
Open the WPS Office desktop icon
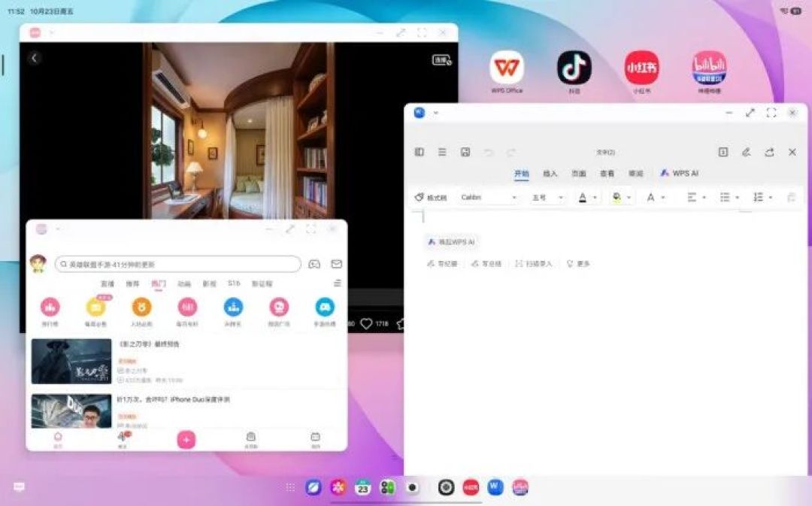tap(507, 68)
